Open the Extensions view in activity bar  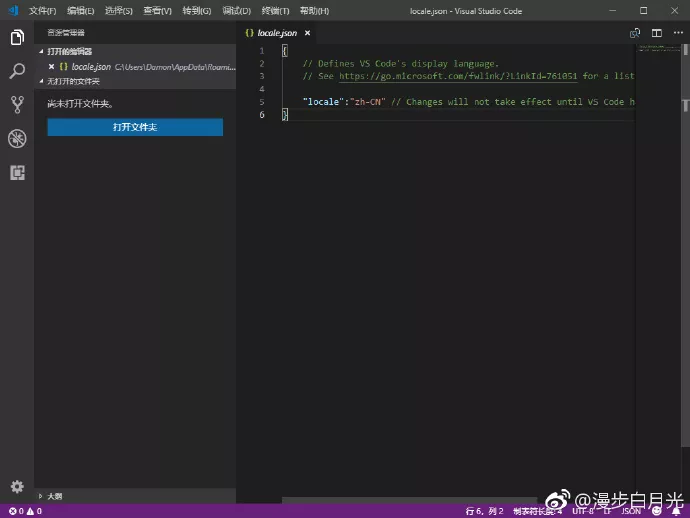(17, 173)
